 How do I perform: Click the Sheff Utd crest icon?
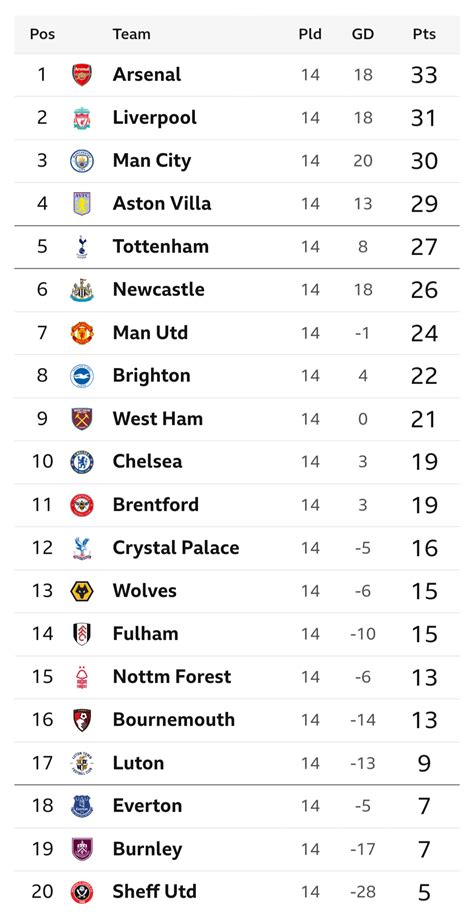(x=82, y=892)
